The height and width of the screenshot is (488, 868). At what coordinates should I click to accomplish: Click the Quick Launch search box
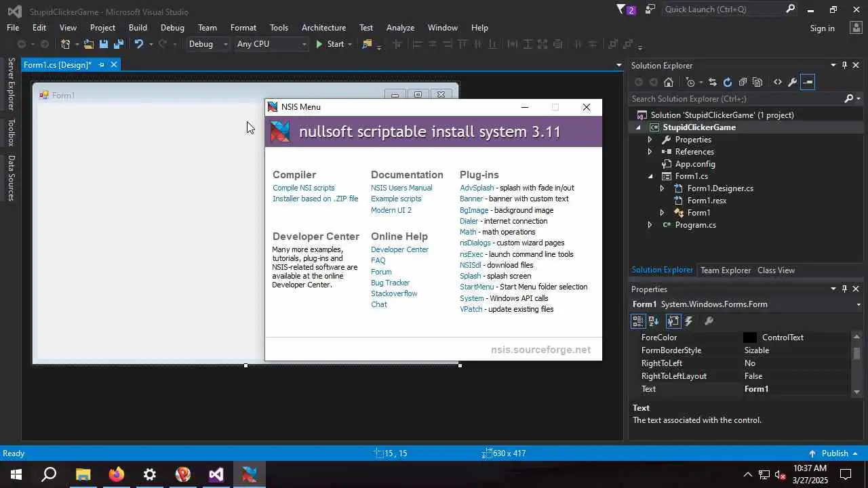723,9
